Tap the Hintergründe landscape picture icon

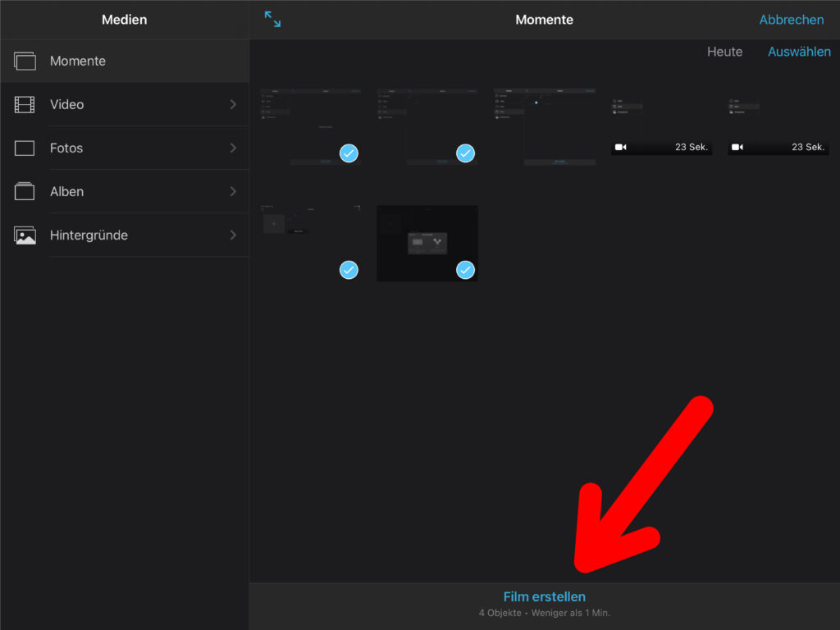tap(25, 235)
